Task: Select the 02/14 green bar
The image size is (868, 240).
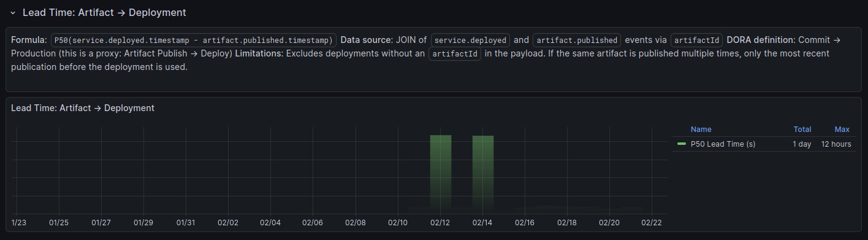Action: pos(483,174)
